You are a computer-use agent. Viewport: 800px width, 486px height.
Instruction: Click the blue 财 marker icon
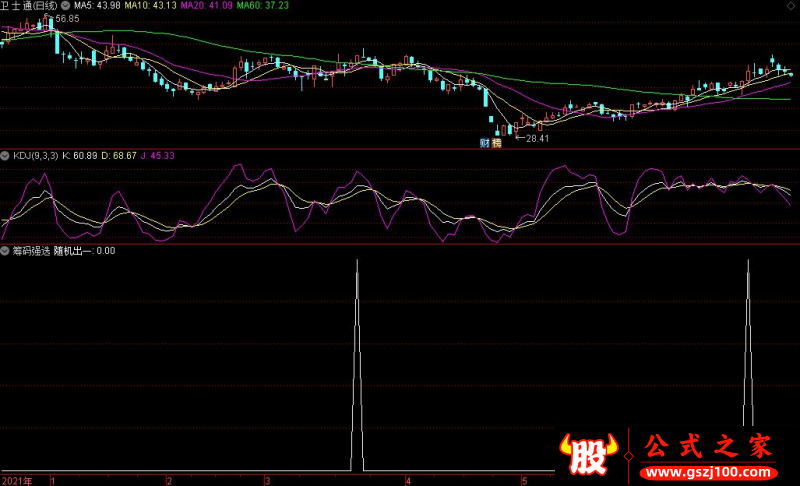(485, 142)
